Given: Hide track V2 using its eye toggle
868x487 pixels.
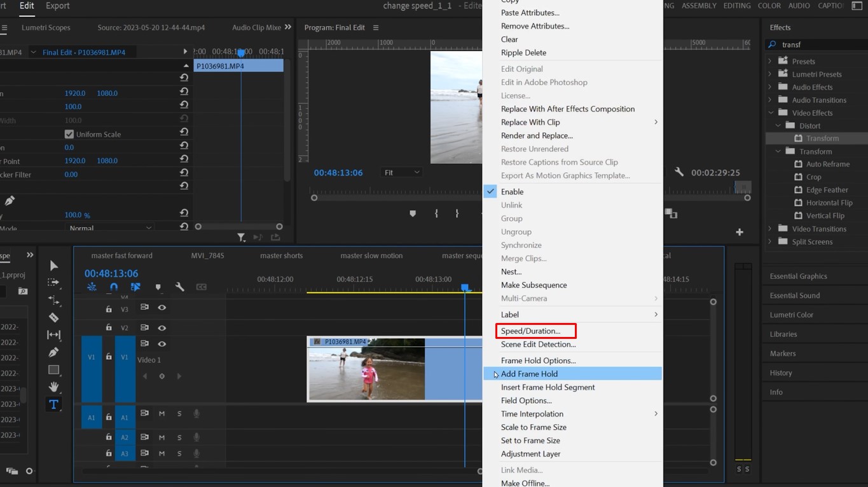Looking at the screenshot, I should tap(162, 327).
